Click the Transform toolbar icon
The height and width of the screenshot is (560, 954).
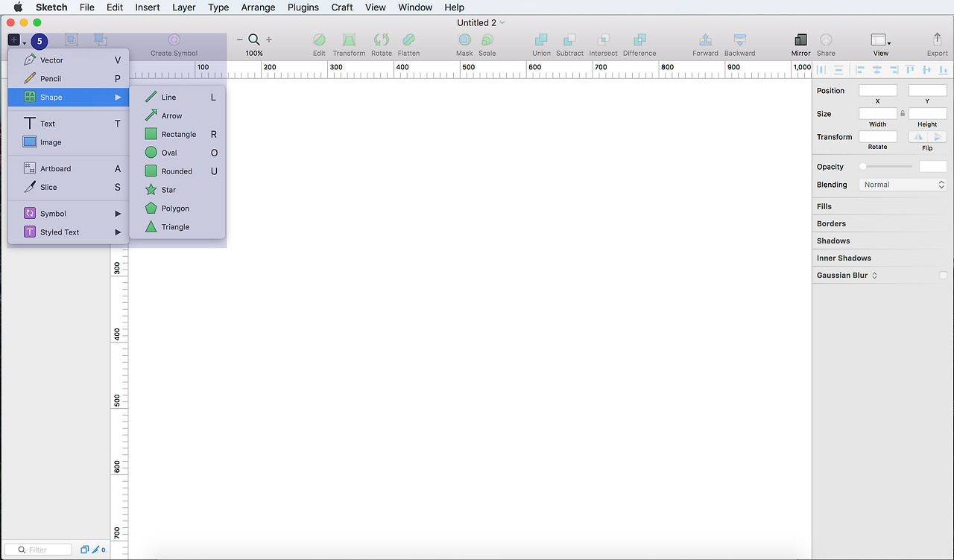pos(349,40)
